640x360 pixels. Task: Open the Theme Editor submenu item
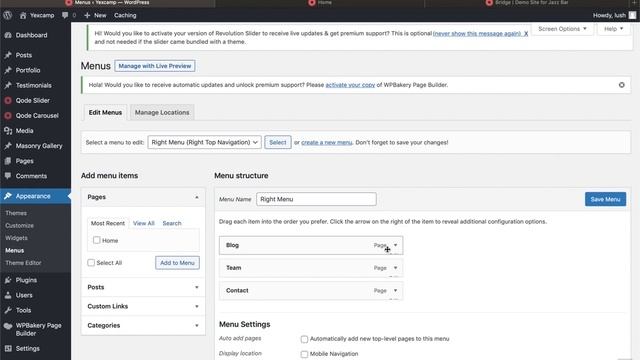[x=23, y=263]
